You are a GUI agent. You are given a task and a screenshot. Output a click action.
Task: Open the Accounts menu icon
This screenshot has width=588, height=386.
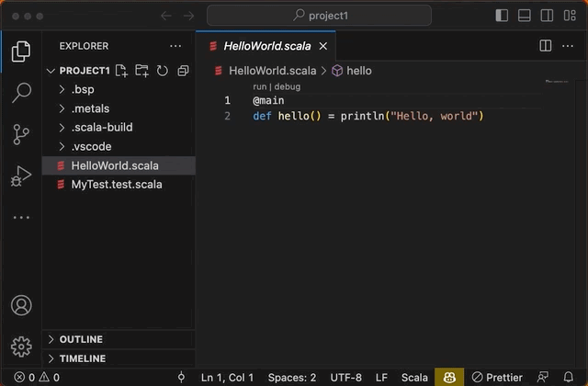[21, 305]
